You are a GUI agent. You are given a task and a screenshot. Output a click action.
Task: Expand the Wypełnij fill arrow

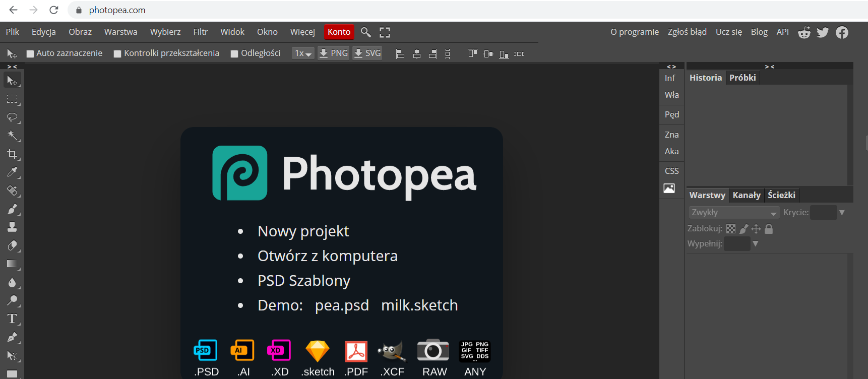click(756, 243)
